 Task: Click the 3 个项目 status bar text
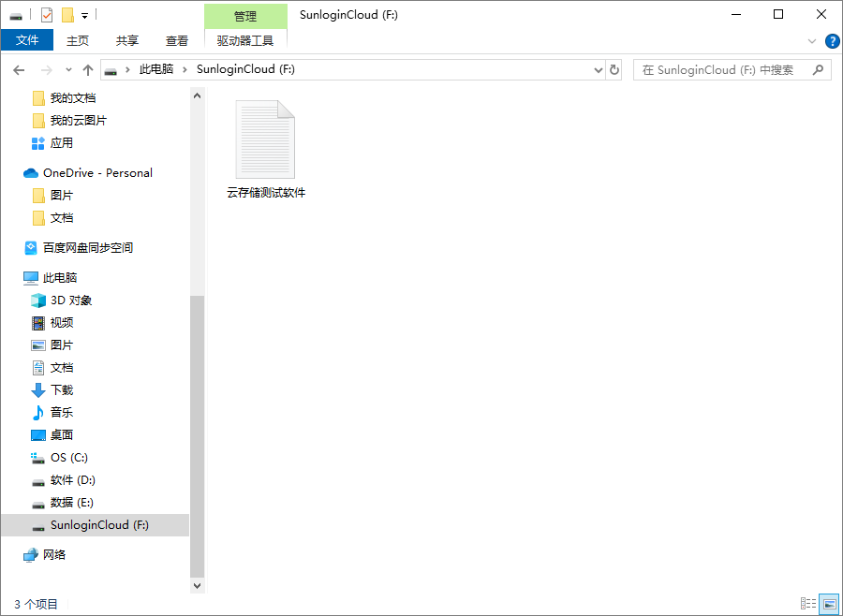[x=36, y=604]
